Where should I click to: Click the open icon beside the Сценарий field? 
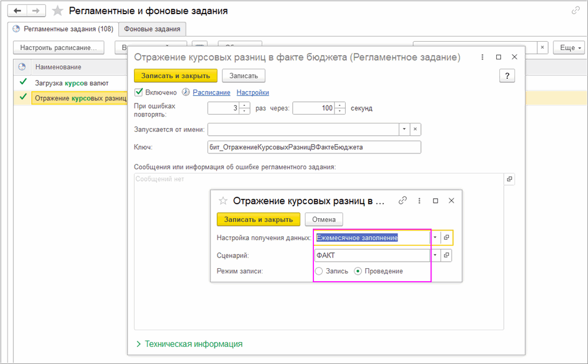[446, 255]
